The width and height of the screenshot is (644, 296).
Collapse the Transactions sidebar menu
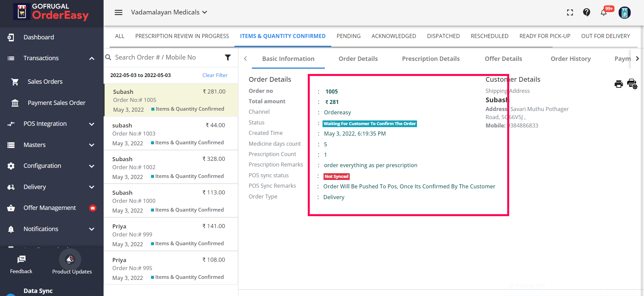(91, 59)
